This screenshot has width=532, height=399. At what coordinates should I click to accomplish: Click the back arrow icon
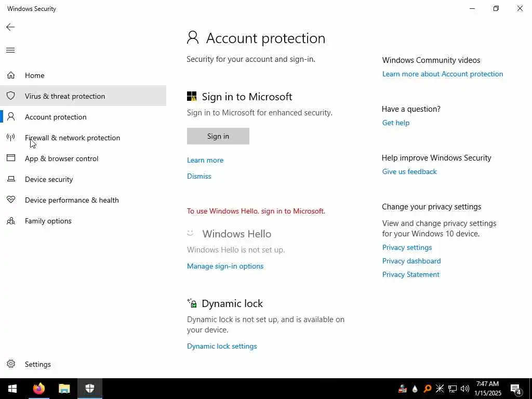[10, 27]
